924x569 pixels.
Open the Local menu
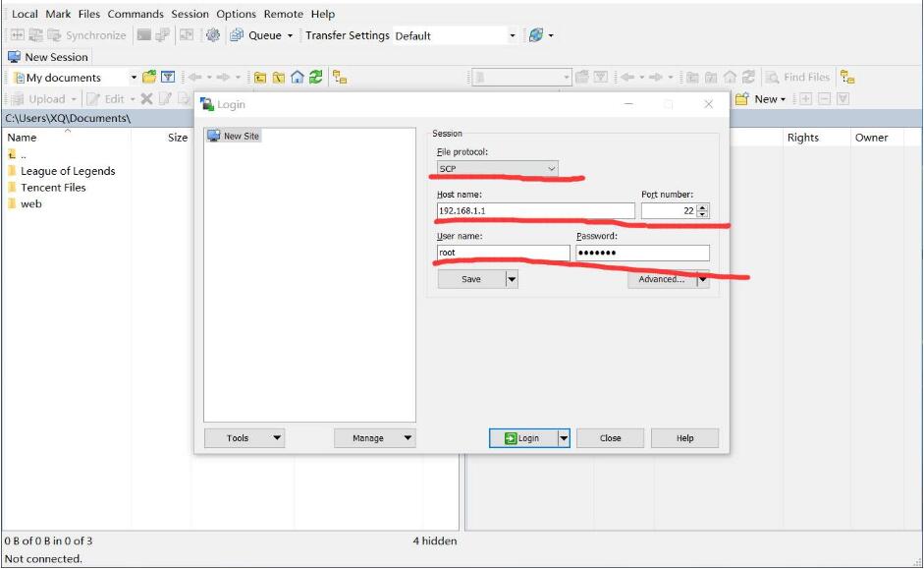point(25,14)
